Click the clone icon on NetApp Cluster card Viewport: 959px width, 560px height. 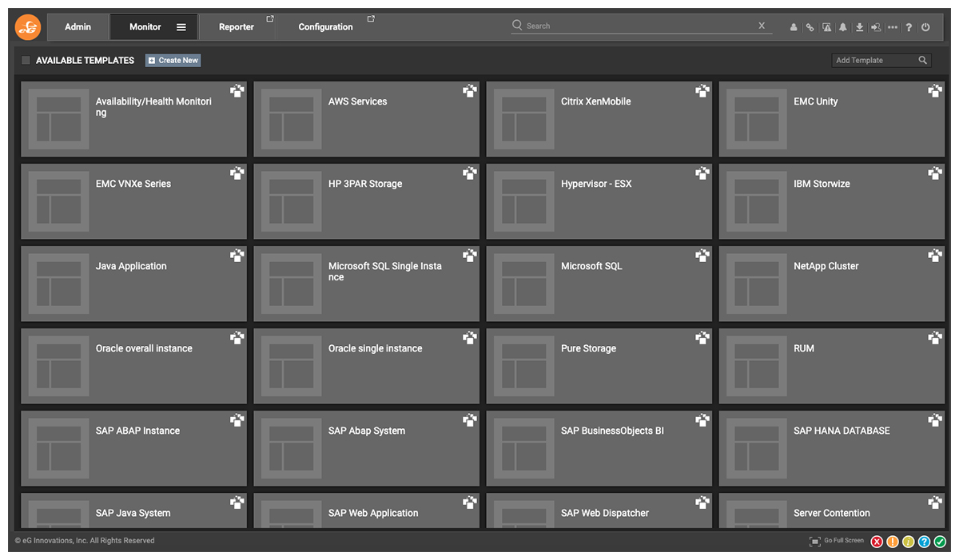[x=935, y=256]
